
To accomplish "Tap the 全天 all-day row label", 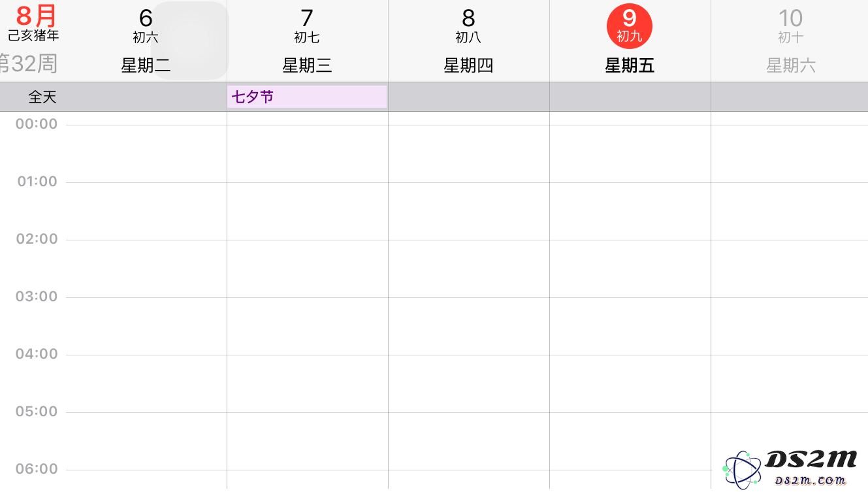I will 42,97.
